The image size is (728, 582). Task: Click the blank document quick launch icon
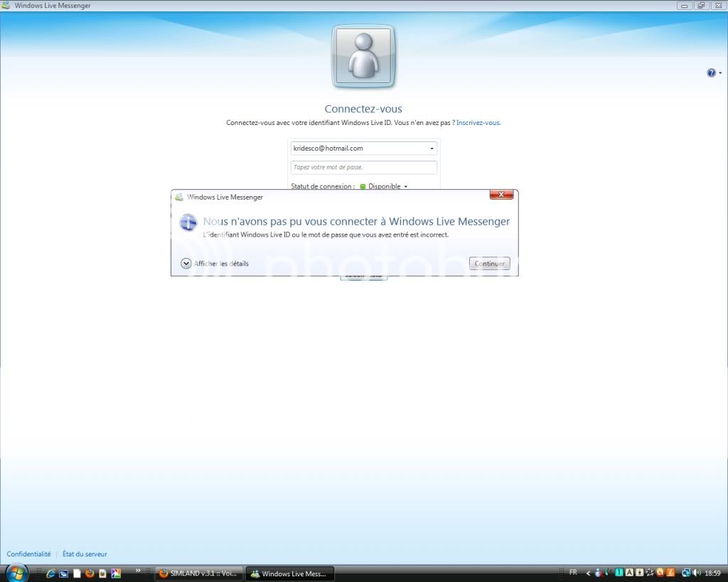pos(77,573)
